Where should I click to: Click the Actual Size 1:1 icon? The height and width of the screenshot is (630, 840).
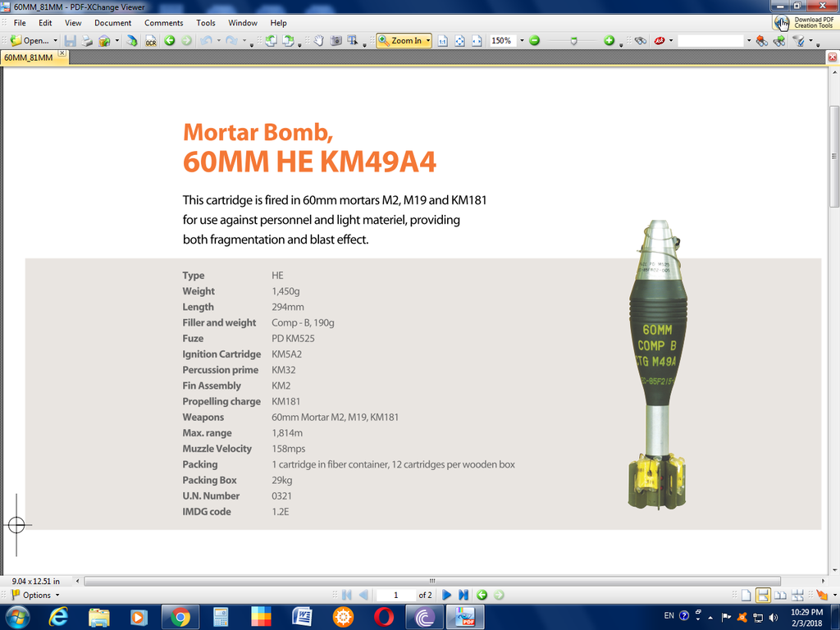point(442,41)
